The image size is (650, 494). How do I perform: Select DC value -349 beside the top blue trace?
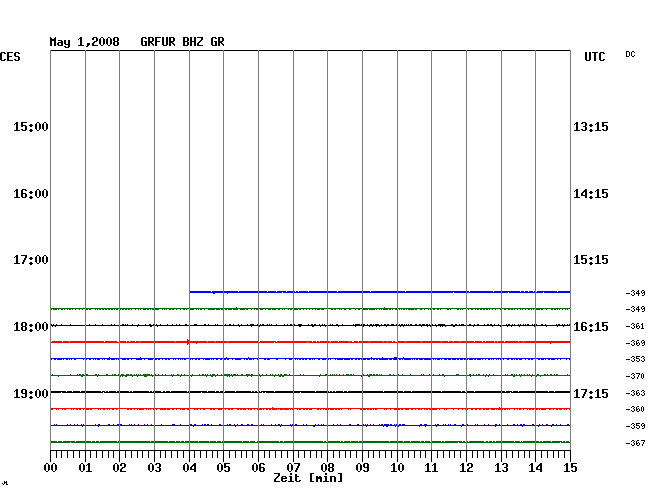(x=635, y=293)
